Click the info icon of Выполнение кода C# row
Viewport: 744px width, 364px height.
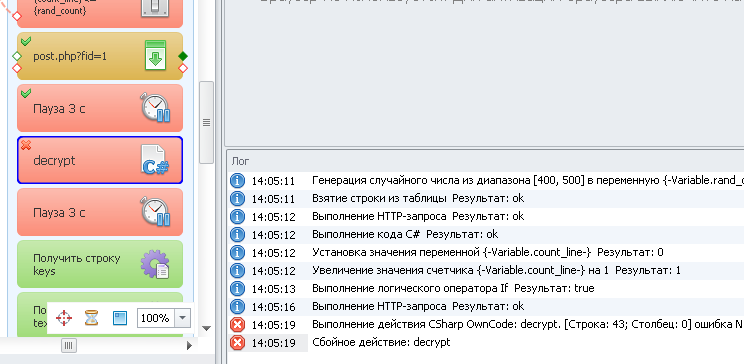237,234
